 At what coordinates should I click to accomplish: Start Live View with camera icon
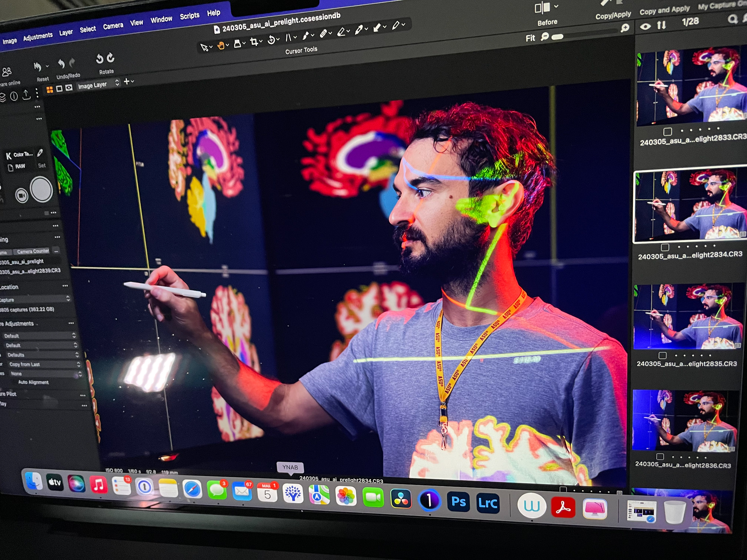pos(22,195)
